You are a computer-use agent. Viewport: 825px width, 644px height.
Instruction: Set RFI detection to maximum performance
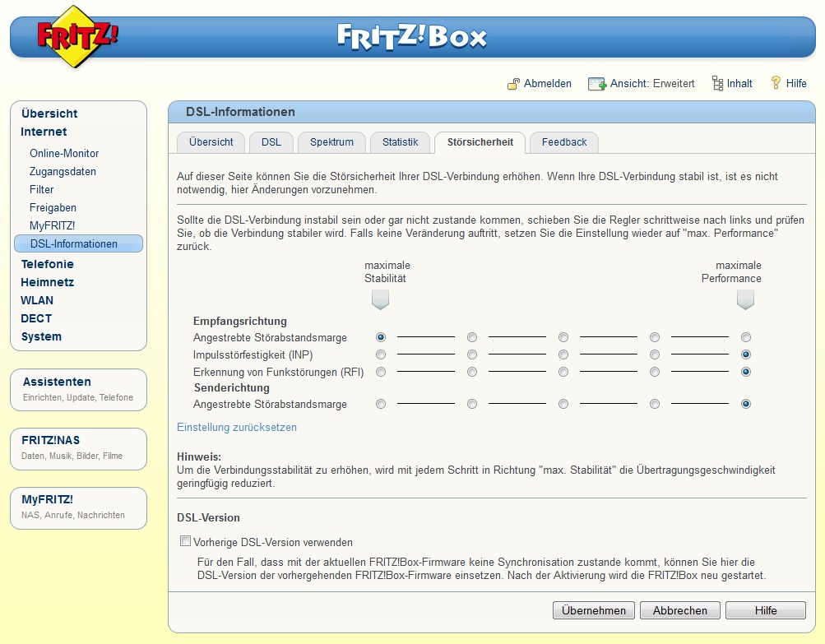[x=746, y=372]
